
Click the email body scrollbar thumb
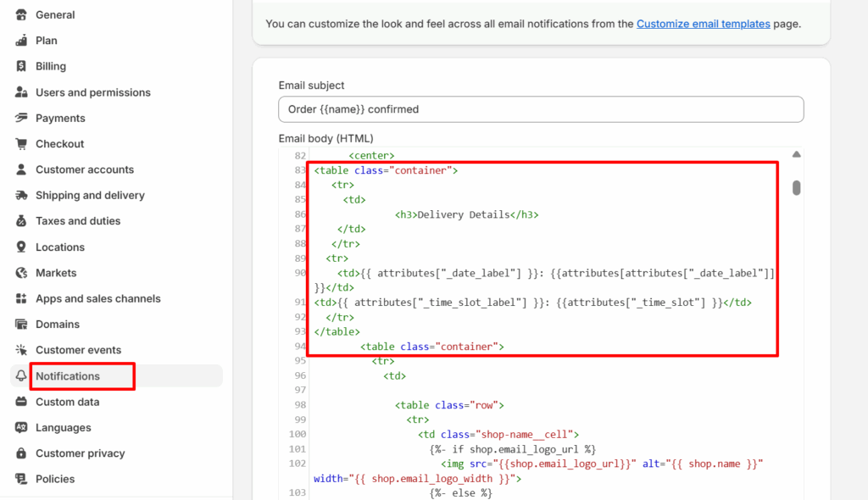click(x=797, y=187)
